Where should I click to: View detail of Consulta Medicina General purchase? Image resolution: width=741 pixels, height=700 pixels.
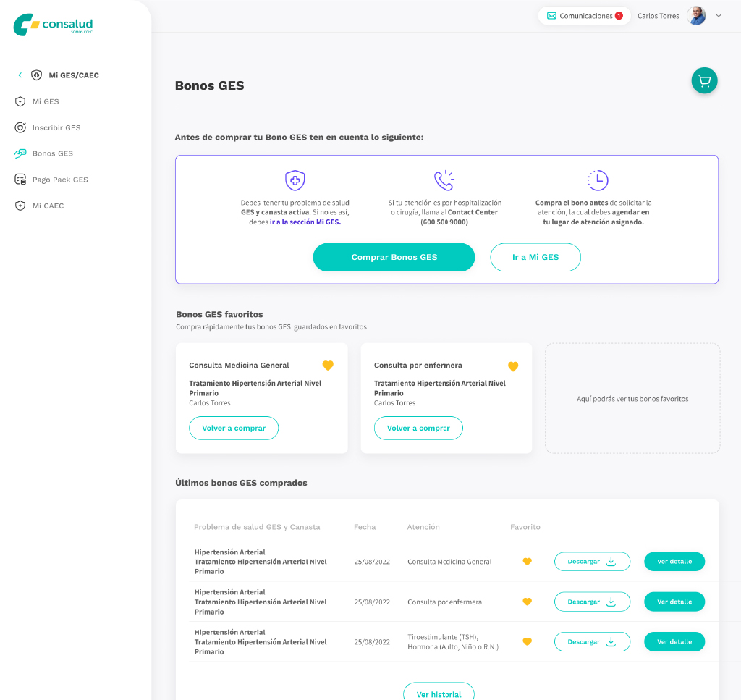point(674,562)
